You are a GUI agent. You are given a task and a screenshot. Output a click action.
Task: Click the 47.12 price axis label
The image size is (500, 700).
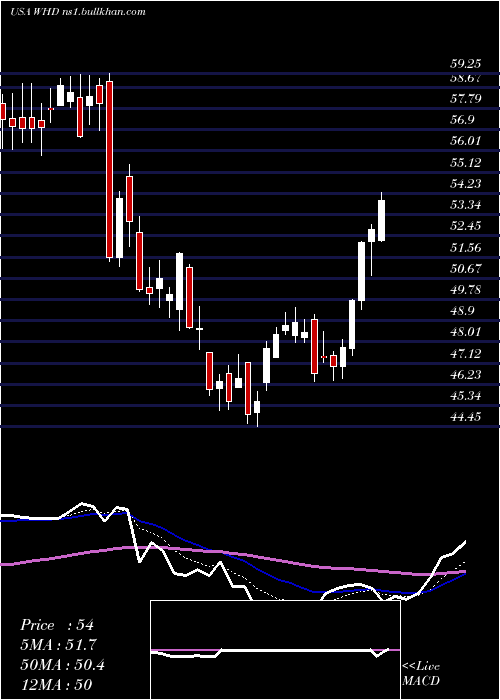pos(466,353)
